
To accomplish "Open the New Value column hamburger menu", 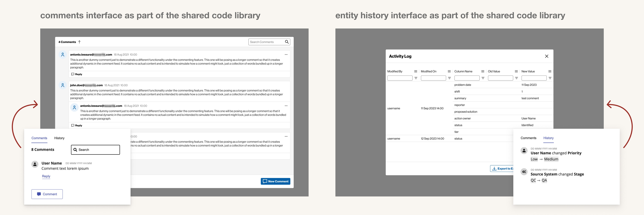I will pyautogui.click(x=550, y=71).
